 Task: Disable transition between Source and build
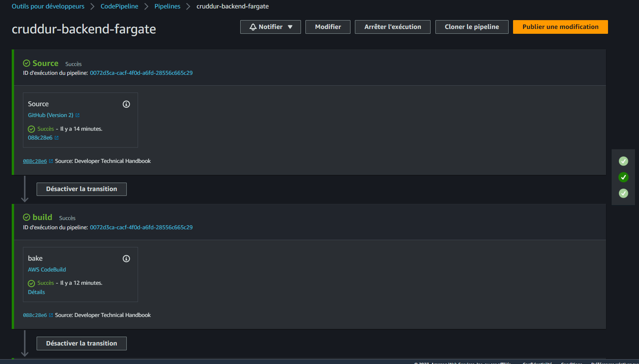coord(82,189)
